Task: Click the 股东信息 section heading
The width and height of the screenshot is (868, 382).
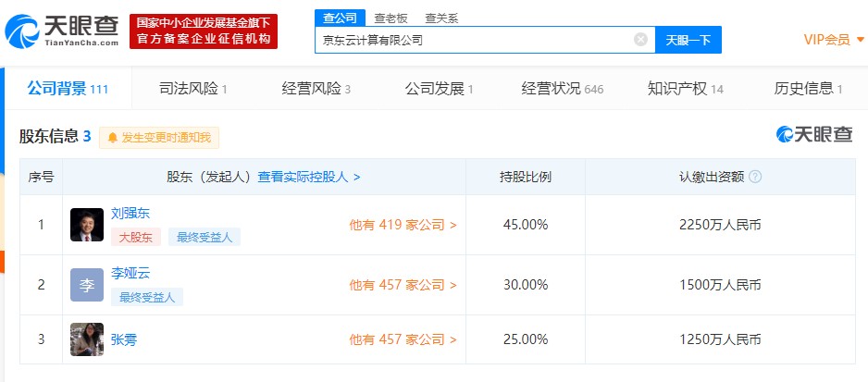Action: (x=55, y=136)
